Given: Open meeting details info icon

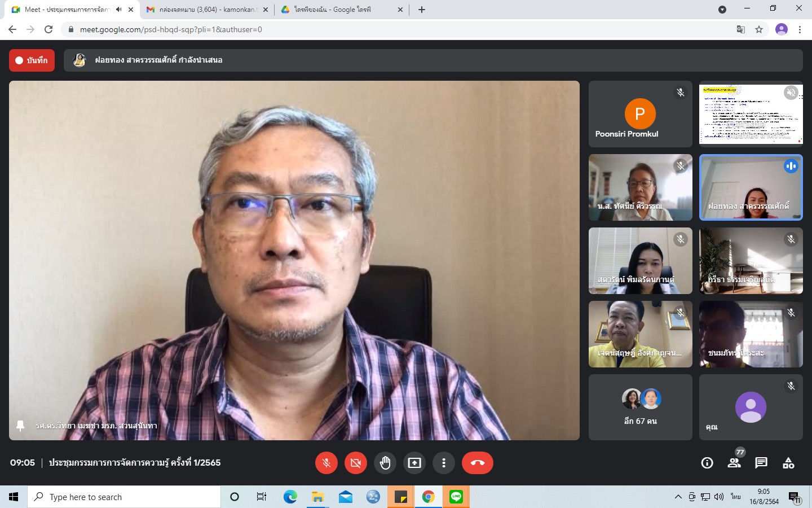Looking at the screenshot, I should [707, 463].
